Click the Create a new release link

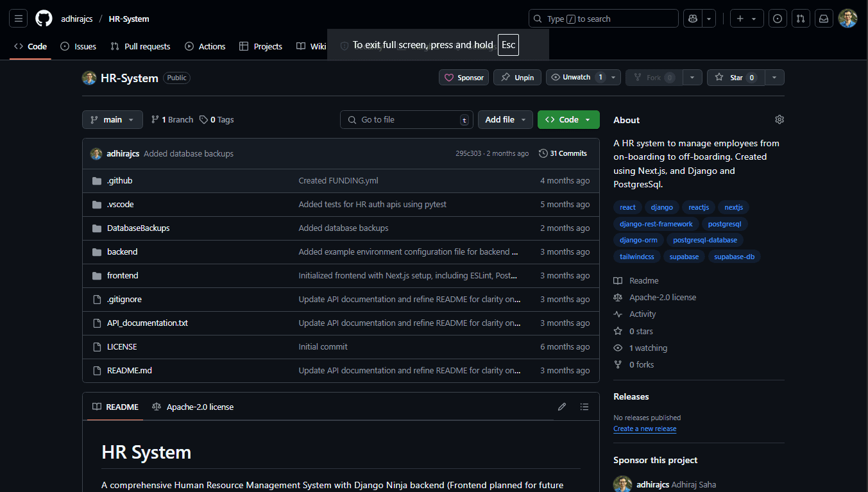coord(645,428)
